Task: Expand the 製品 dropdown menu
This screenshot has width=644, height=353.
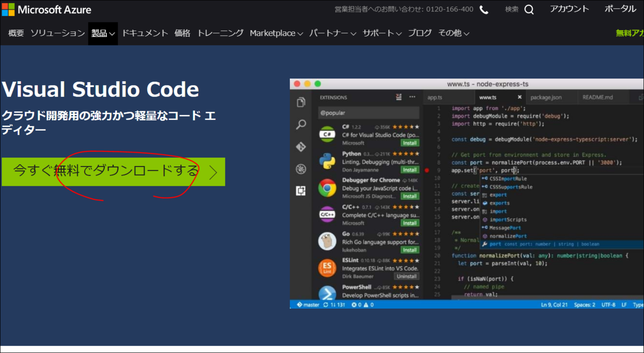Action: point(103,33)
